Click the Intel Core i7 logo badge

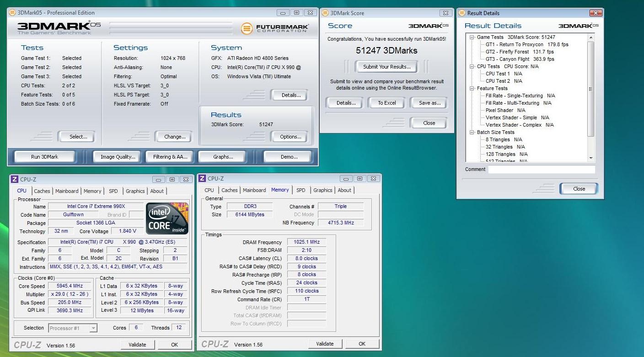point(167,218)
